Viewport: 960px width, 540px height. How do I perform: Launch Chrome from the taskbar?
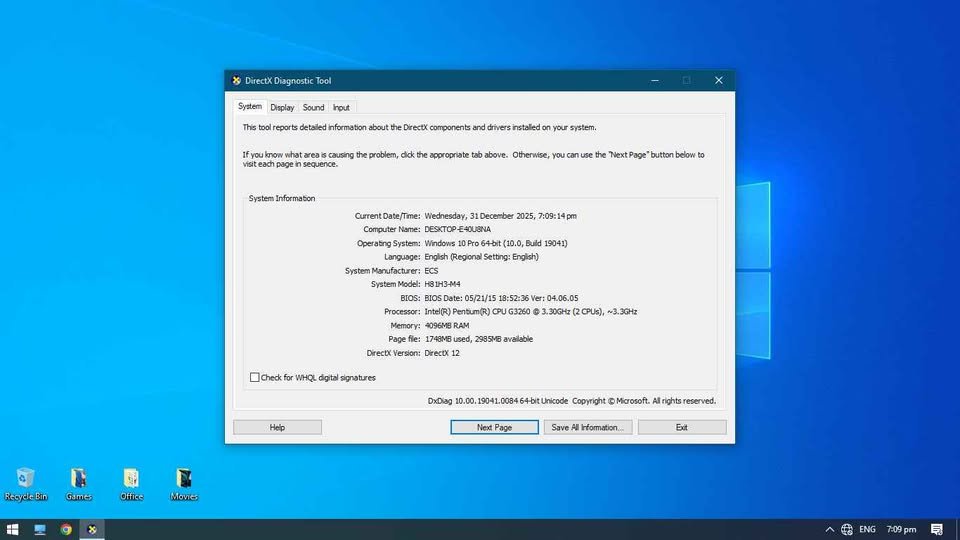pyautogui.click(x=66, y=530)
